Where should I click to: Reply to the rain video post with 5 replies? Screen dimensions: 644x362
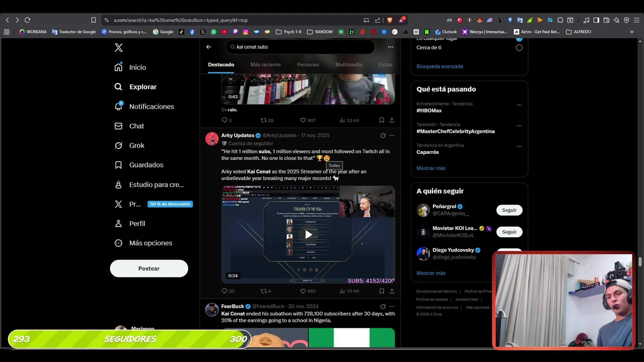[226, 120]
